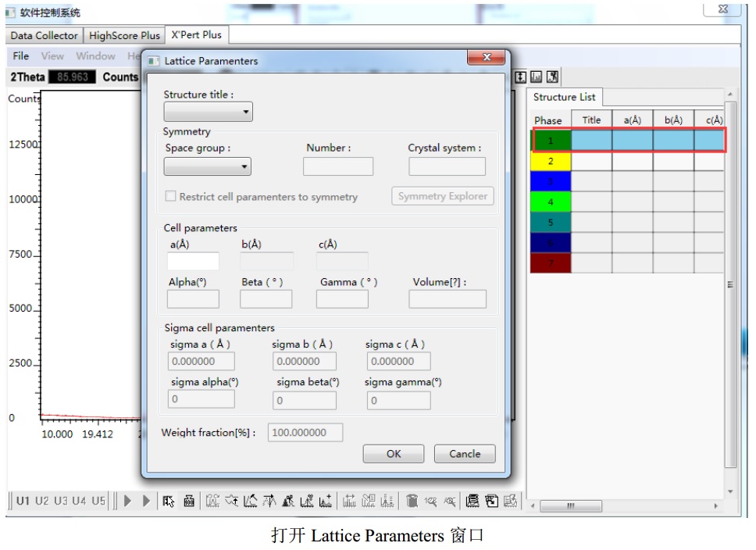The height and width of the screenshot is (550, 756).
Task: Select the arrow pointer cursor tool icon
Action: point(170,500)
